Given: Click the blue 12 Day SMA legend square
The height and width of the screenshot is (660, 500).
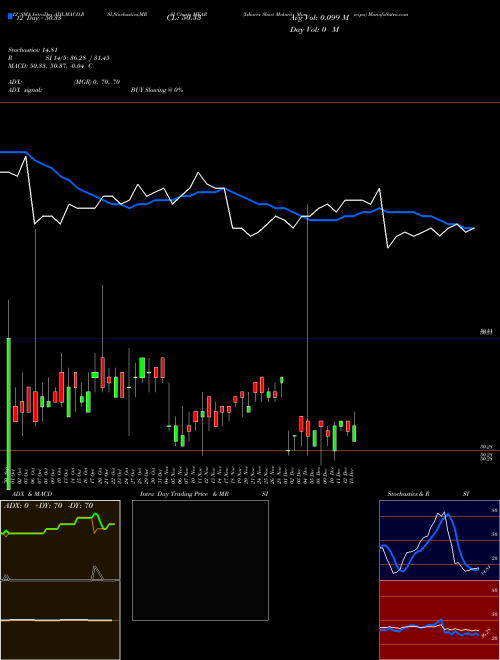Looking at the screenshot, I should click(10, 16).
